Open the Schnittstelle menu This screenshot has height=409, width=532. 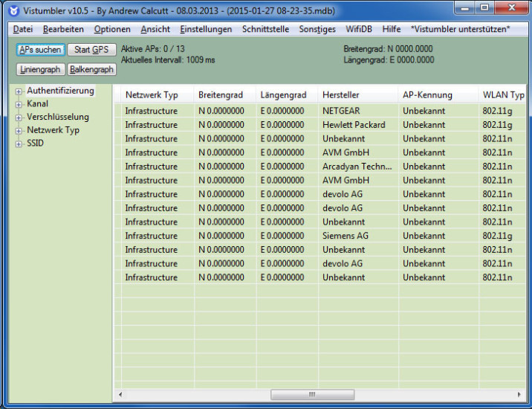[x=265, y=29]
